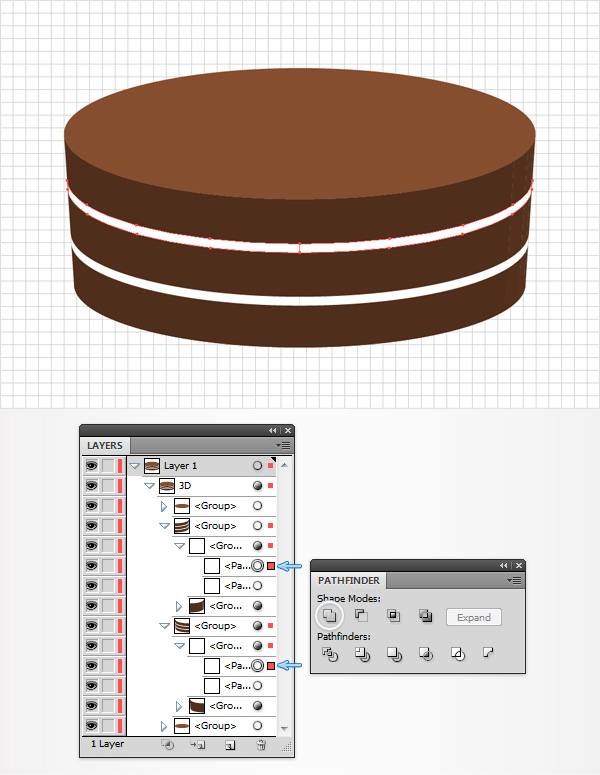Image resolution: width=600 pixels, height=775 pixels.
Task: Click the Outline pathfinder icon
Action: tap(458, 654)
